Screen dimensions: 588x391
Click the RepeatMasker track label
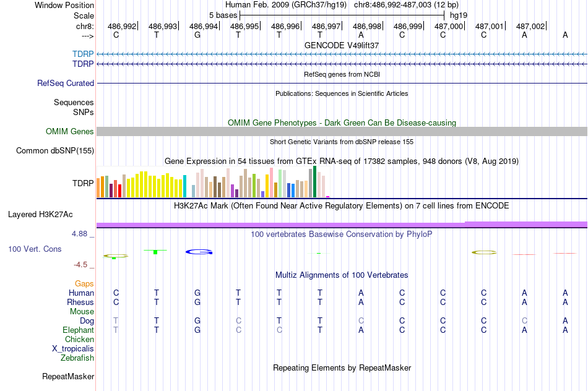(68, 376)
